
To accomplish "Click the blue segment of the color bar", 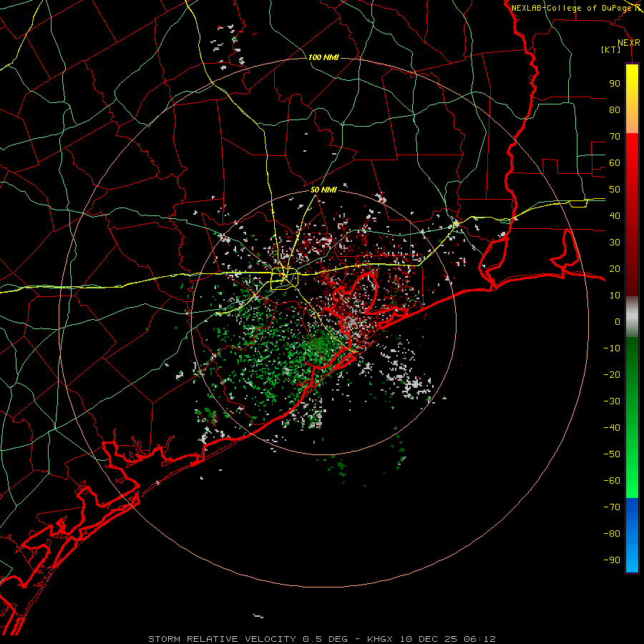I will tap(632, 535).
